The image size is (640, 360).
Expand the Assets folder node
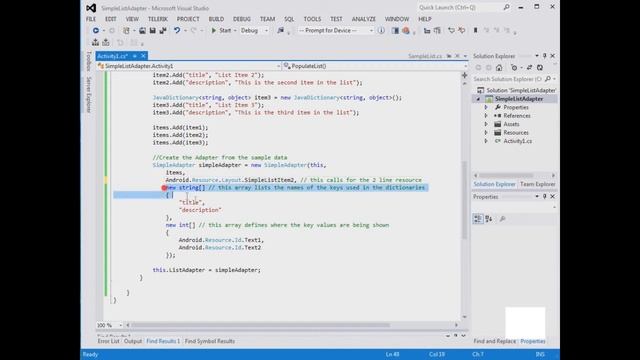[486, 124]
